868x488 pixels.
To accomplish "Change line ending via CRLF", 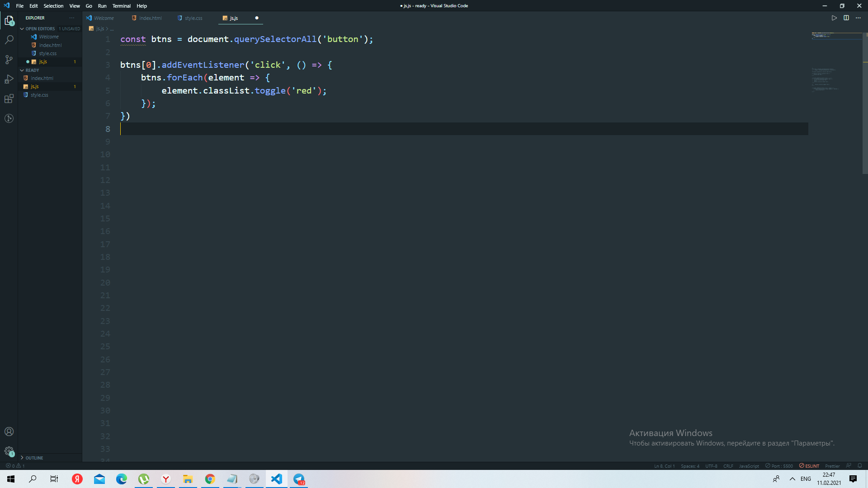I will (728, 466).
